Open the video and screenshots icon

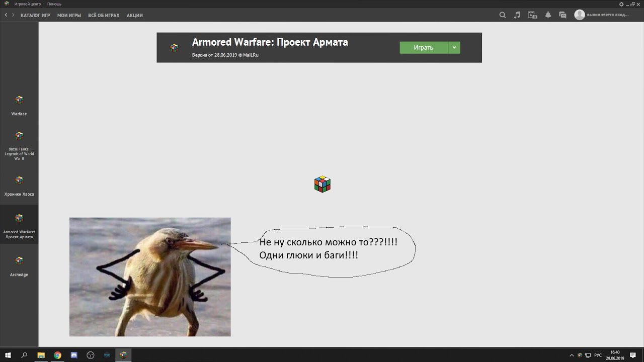[x=532, y=15]
